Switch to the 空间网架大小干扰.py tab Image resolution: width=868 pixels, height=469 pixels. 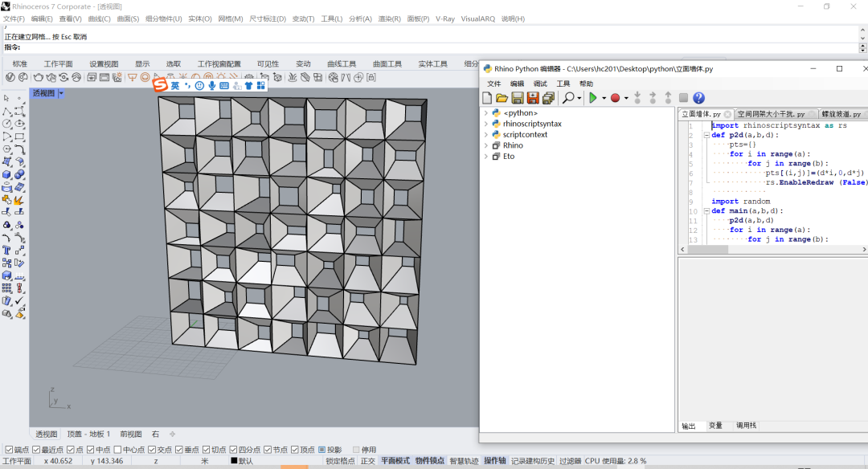click(771, 114)
